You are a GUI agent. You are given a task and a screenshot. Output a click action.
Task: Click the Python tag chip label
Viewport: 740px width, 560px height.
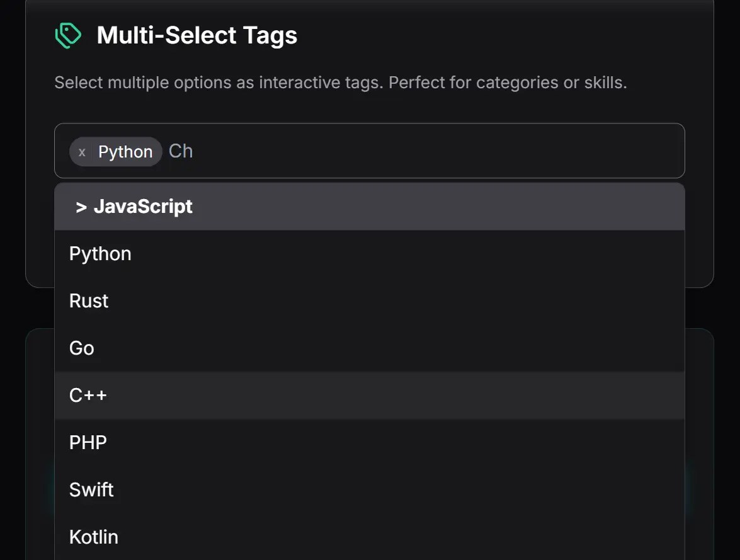(125, 152)
